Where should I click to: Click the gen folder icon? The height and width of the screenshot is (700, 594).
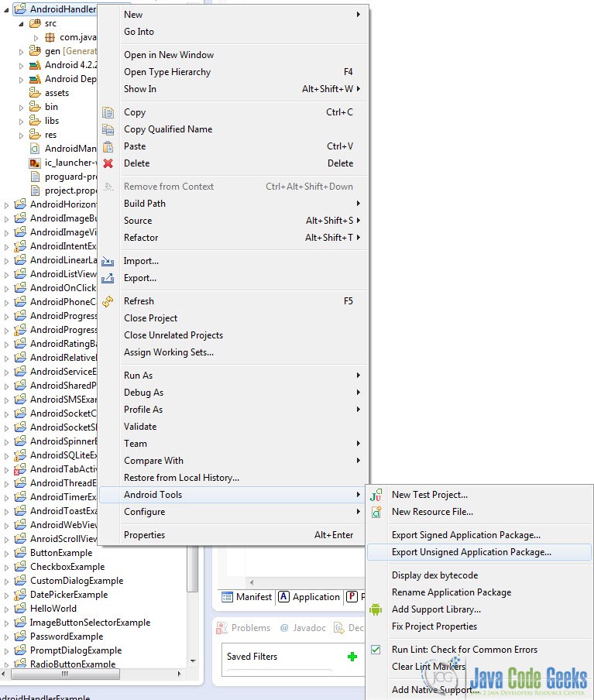pyautogui.click(x=36, y=51)
